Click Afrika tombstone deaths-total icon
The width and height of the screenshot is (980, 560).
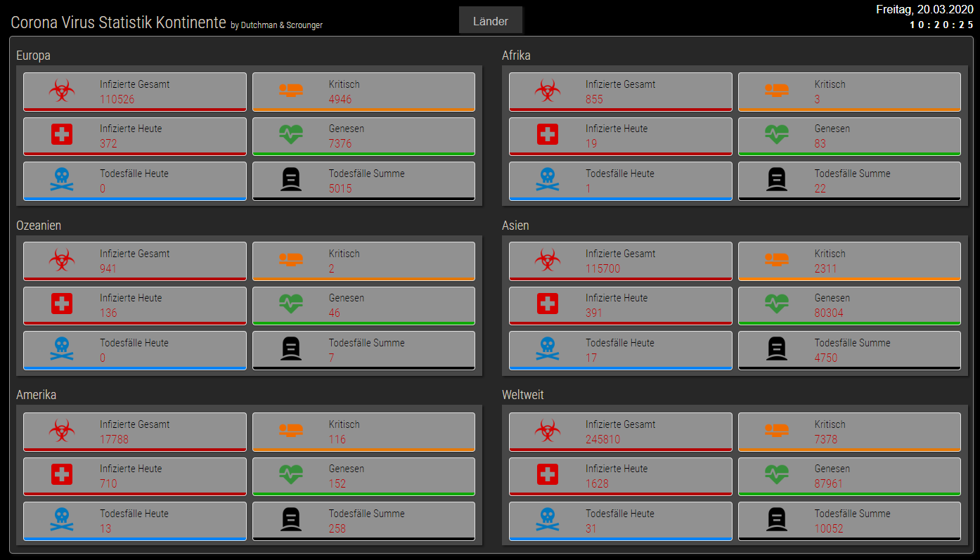[x=777, y=178]
